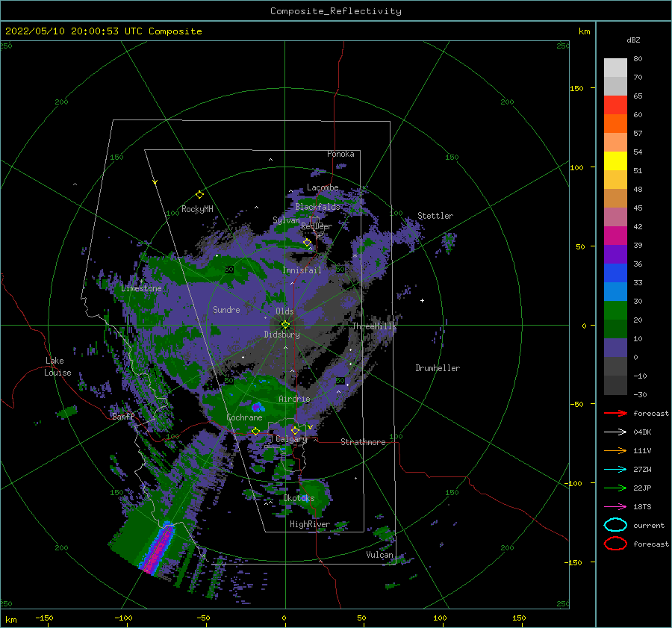The width and height of the screenshot is (672, 628).
Task: Click the orange 111V arrow in legend
Action: [x=615, y=450]
